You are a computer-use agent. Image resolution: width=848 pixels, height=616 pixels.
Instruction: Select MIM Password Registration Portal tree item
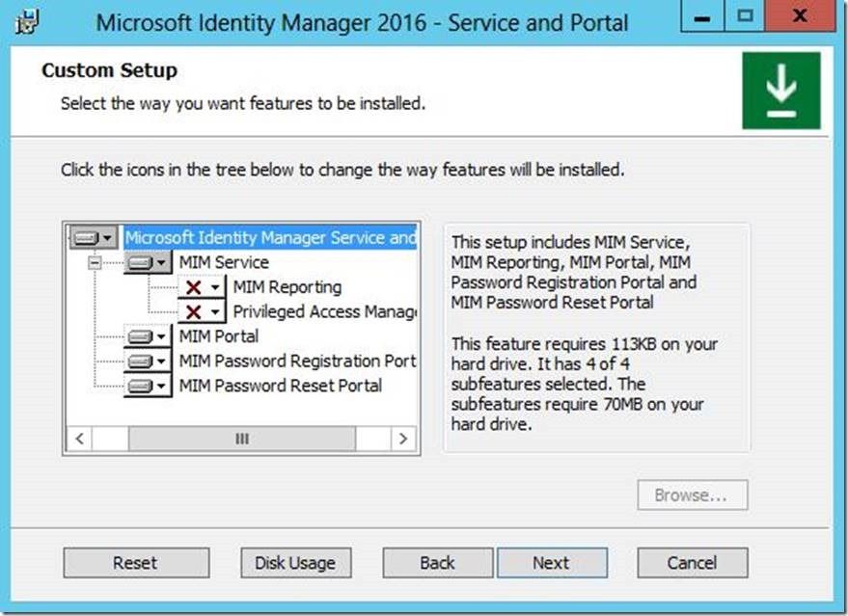297,361
